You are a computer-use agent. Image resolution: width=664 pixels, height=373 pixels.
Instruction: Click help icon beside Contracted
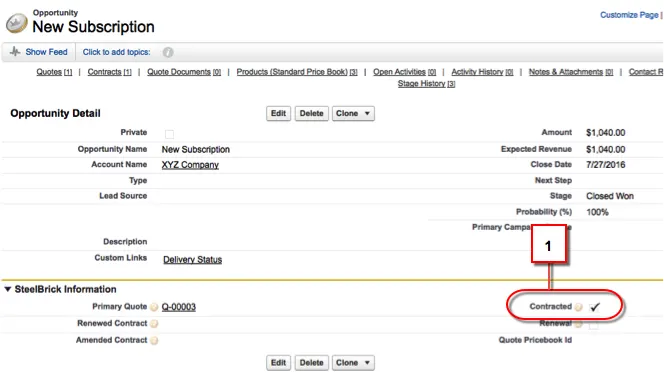578,307
